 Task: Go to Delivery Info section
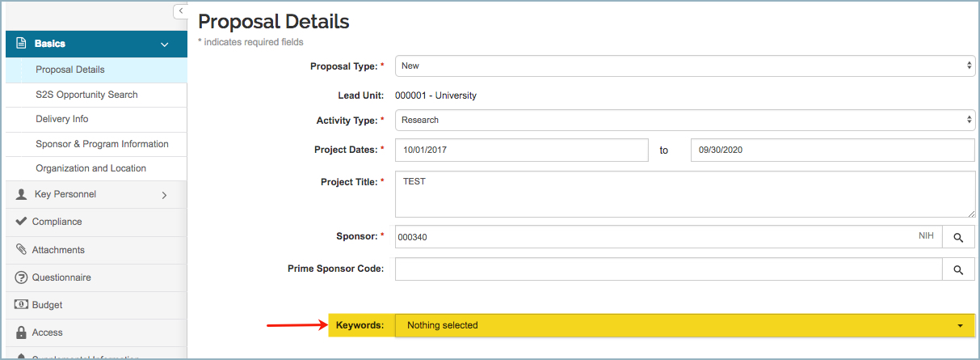click(x=62, y=119)
